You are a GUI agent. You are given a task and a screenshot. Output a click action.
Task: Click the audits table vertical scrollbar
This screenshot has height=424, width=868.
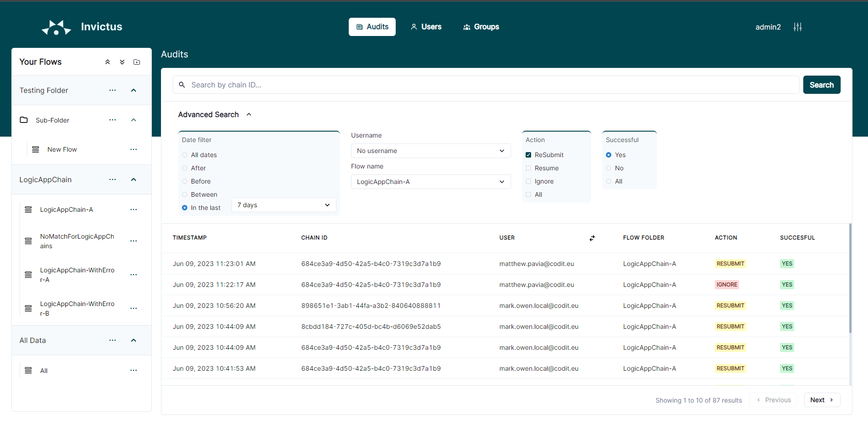[850, 278]
